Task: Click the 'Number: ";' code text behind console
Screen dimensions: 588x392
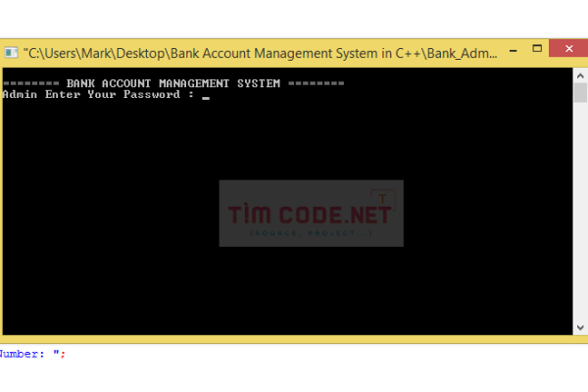Action: click(x=32, y=354)
